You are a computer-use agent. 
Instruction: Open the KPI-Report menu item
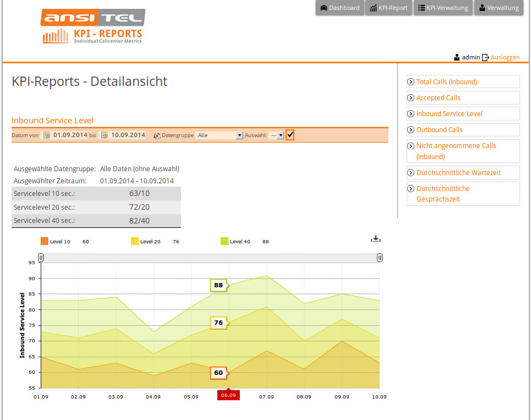pos(389,8)
